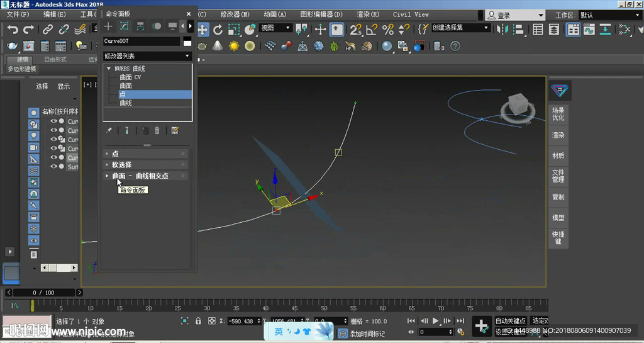
Task: Toggle the cameras filter in the scene explorer
Action: point(34,147)
